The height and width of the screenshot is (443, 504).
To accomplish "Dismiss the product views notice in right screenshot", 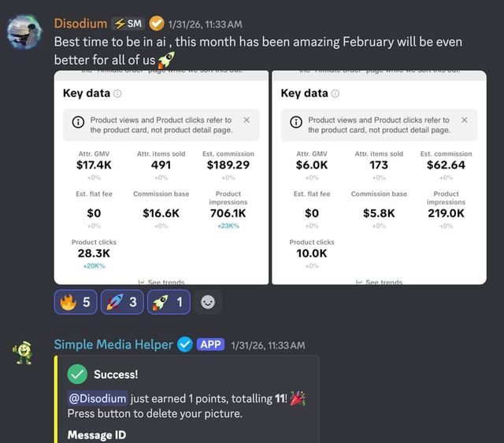I will pos(465,120).
